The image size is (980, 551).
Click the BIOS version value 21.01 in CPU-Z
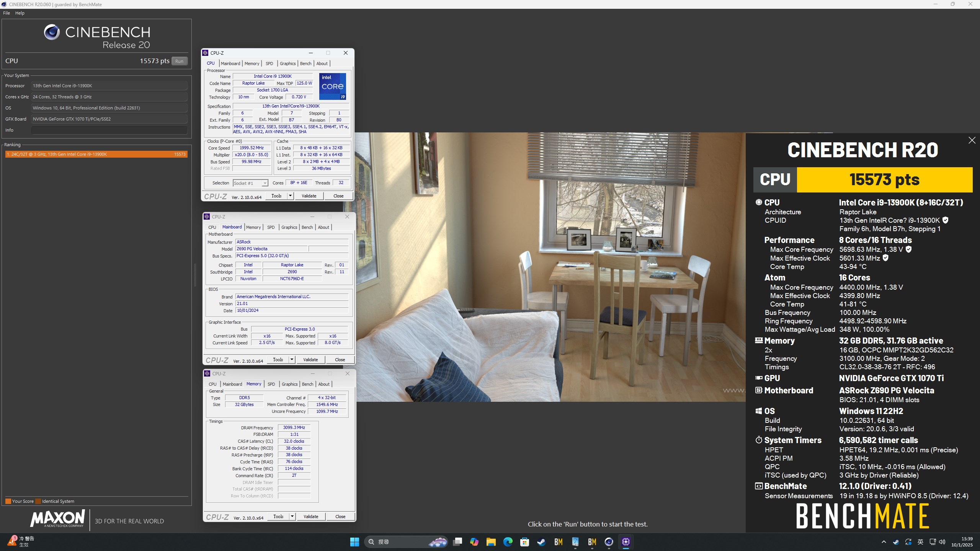pos(292,303)
